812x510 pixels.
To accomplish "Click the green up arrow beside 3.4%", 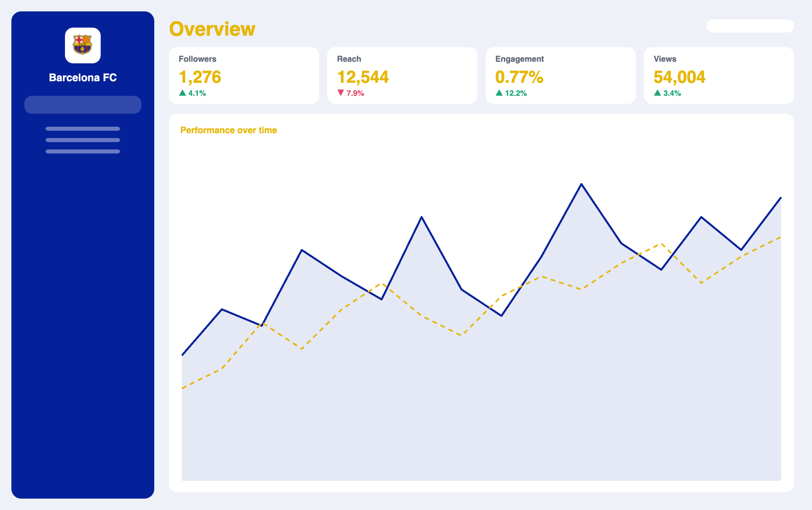I will point(657,93).
